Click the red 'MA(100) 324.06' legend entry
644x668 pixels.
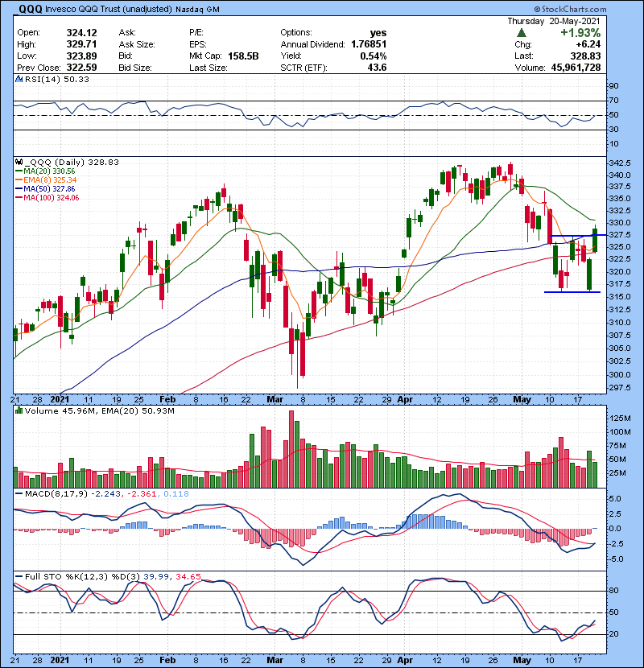tap(51, 198)
